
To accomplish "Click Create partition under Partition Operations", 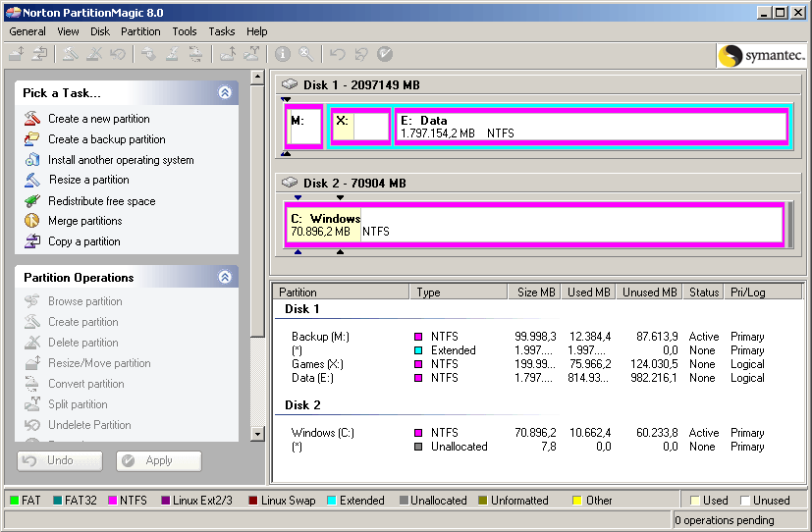I will click(82, 322).
